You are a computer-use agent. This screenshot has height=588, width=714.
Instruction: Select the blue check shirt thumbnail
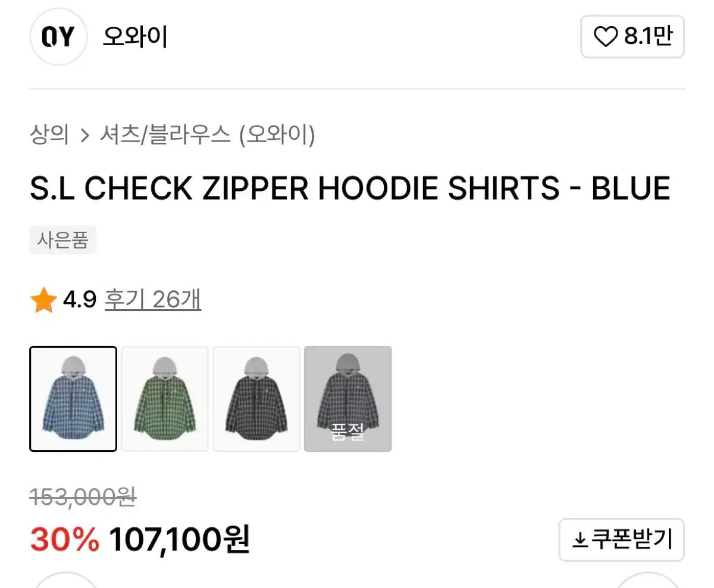[73, 399]
